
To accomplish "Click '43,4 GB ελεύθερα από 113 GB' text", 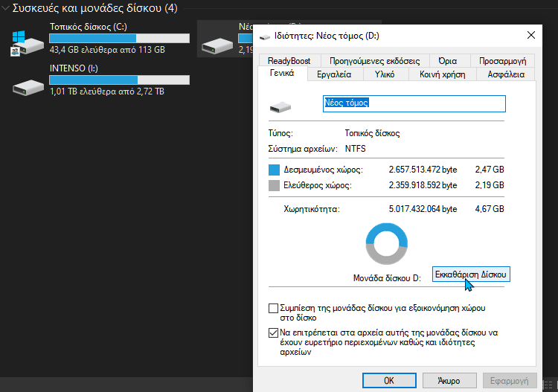I will click(x=107, y=50).
